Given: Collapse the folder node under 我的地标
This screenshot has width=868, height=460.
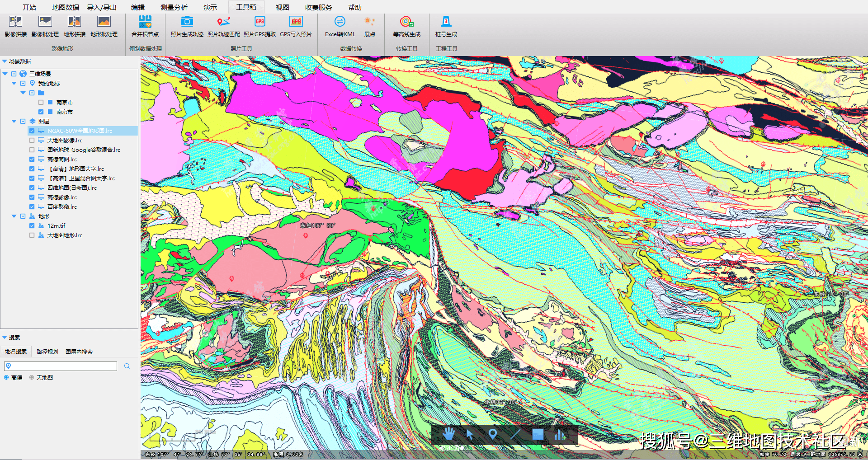Looking at the screenshot, I should pyautogui.click(x=23, y=93).
